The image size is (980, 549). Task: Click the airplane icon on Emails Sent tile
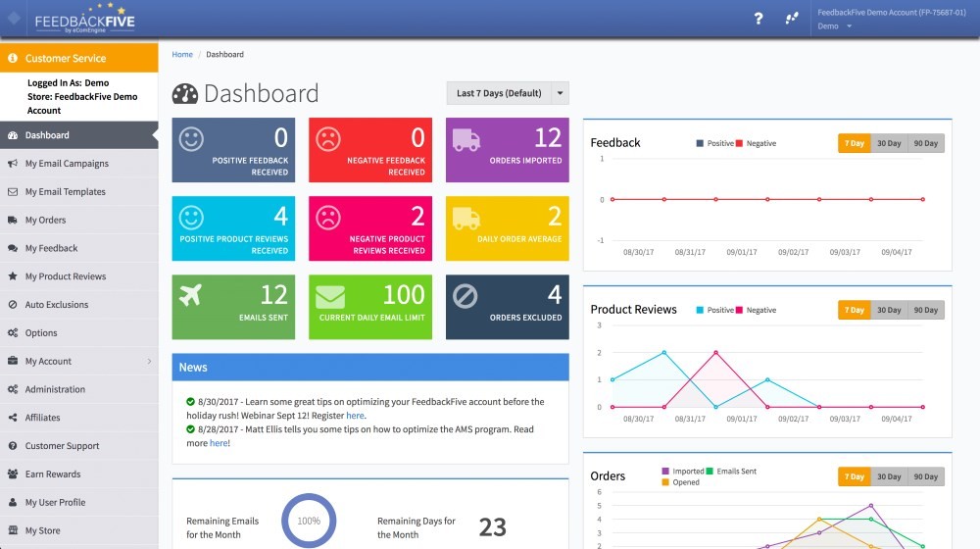coord(190,295)
